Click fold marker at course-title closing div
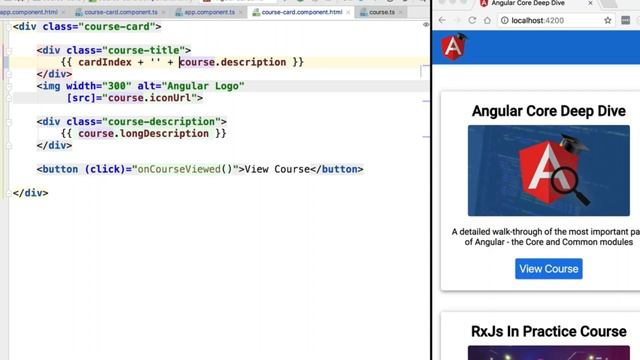 click(9, 74)
